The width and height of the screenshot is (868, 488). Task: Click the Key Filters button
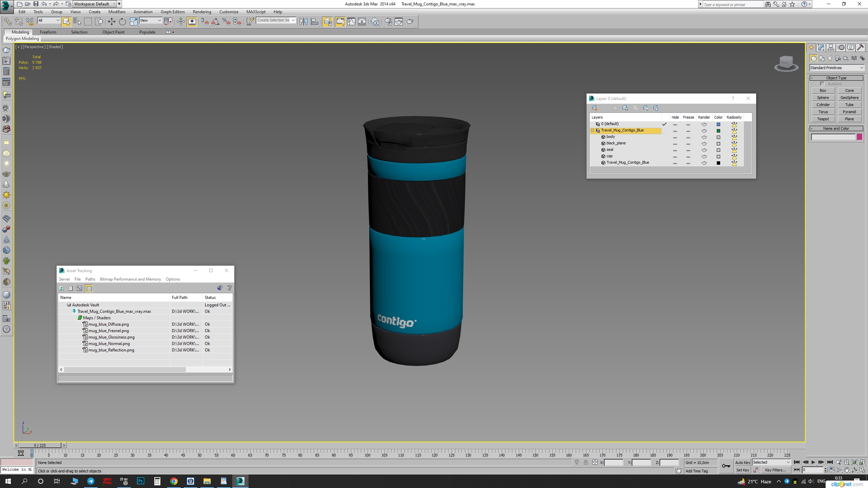tap(775, 470)
